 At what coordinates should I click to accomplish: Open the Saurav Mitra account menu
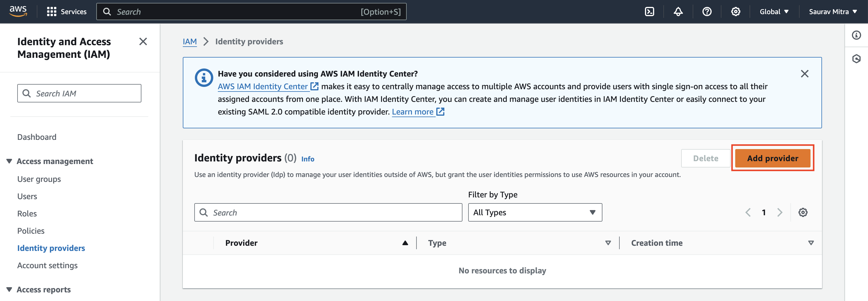pyautogui.click(x=833, y=12)
